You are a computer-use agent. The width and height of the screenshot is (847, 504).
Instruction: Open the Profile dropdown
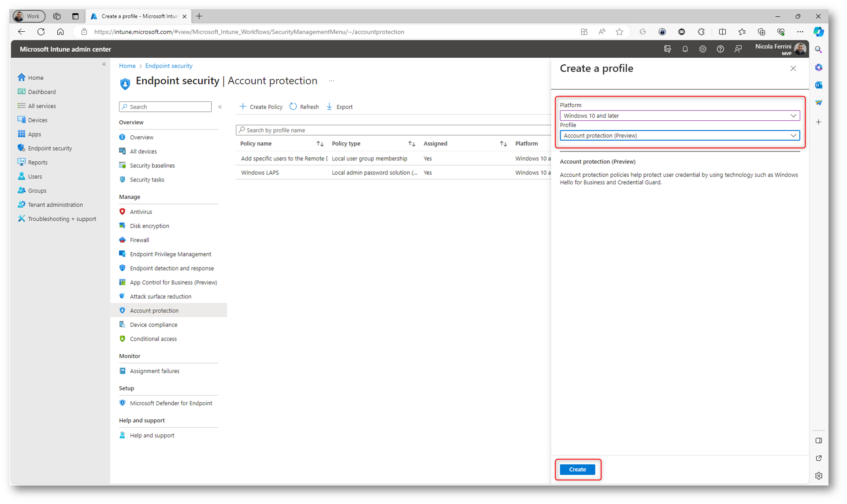point(680,135)
